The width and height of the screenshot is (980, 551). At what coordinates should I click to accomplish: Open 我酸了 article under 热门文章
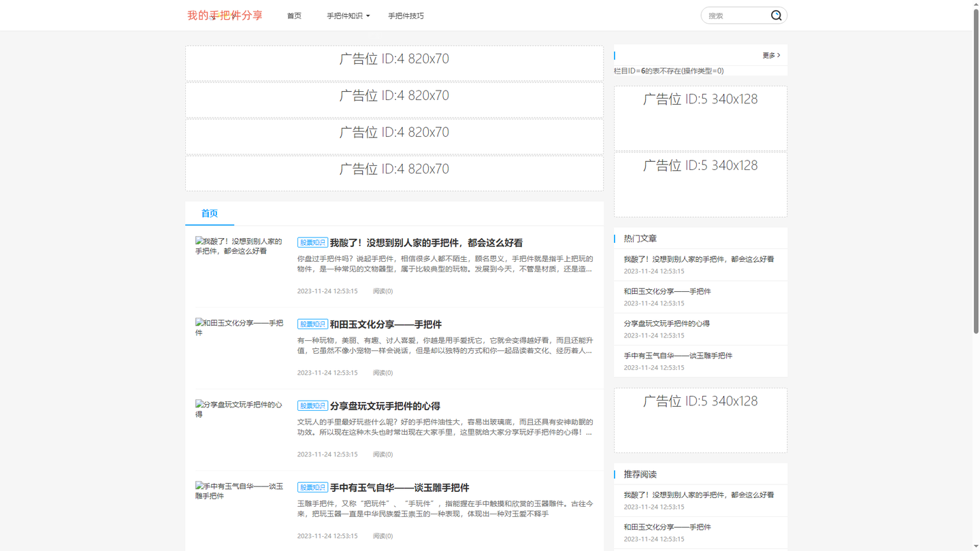click(699, 259)
